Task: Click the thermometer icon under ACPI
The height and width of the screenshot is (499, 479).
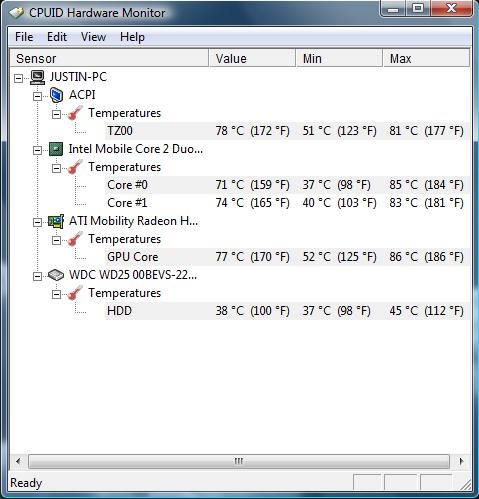Action: pyautogui.click(x=75, y=113)
